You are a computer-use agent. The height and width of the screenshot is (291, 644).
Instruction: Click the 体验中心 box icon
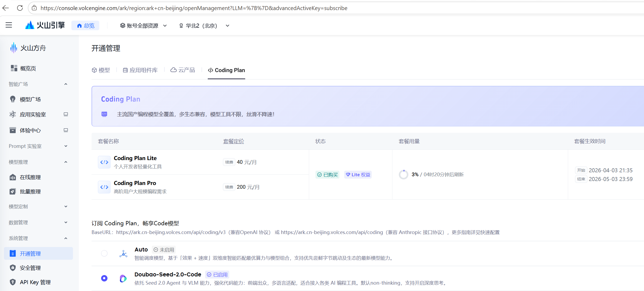pyautogui.click(x=12, y=130)
